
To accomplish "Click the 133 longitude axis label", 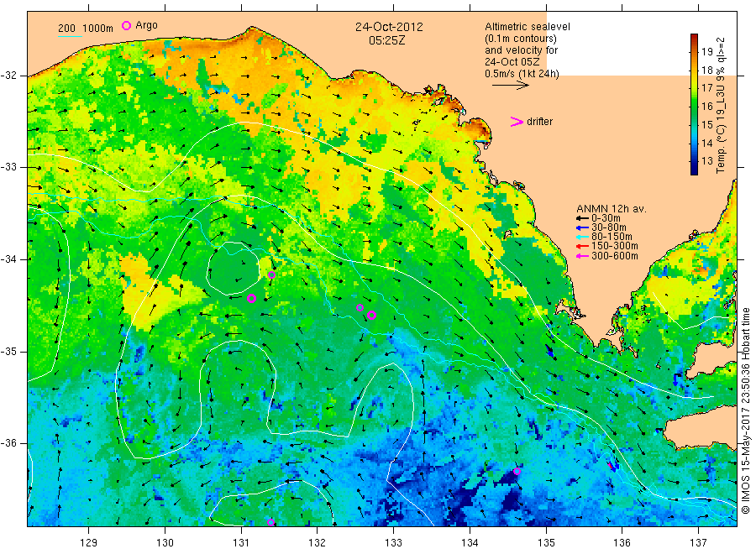I will [x=393, y=543].
